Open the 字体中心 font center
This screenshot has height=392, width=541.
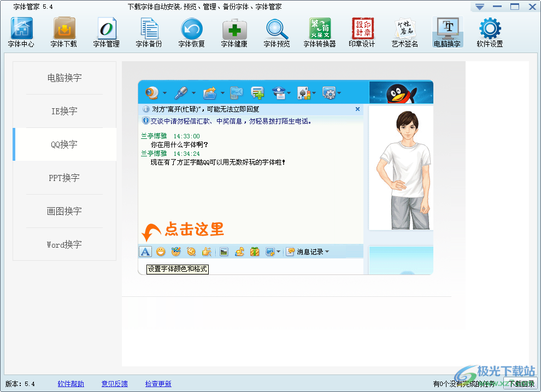[x=21, y=32]
